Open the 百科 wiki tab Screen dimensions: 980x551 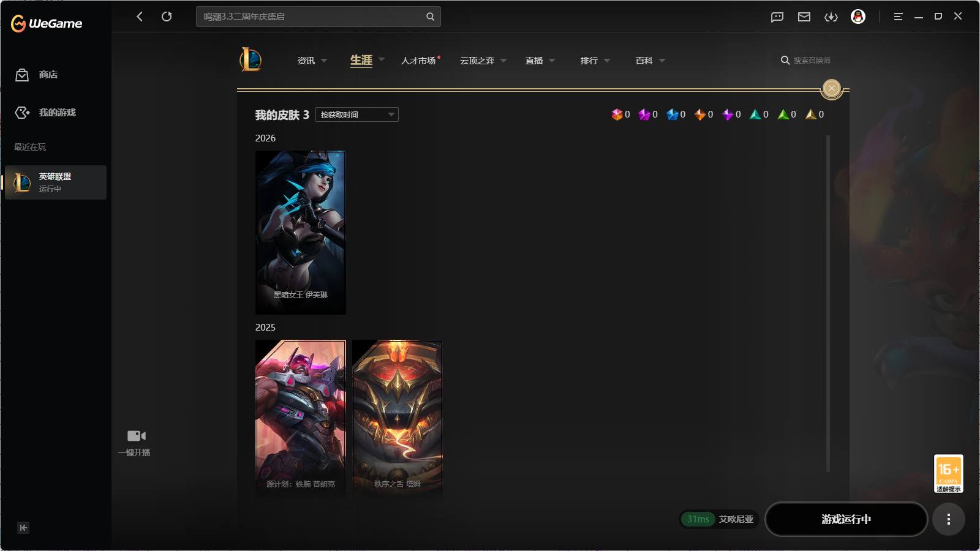644,61
